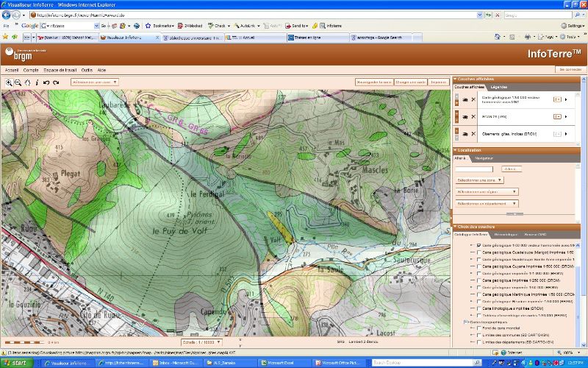Toggle visibility of the first displayed layer
This screenshot has height=368, width=588.
465,99
